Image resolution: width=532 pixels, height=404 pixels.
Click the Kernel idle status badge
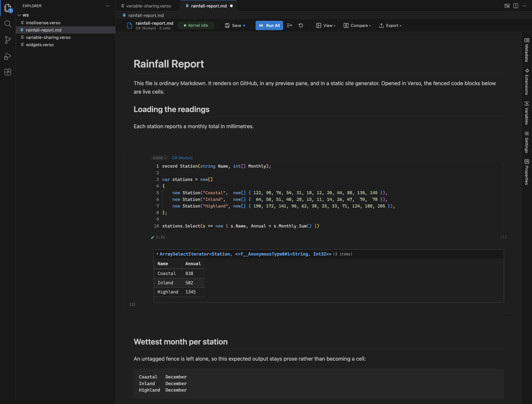coord(196,26)
